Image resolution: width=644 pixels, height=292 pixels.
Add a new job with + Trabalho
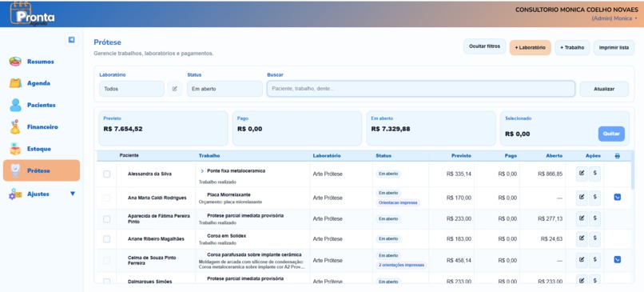coord(572,48)
